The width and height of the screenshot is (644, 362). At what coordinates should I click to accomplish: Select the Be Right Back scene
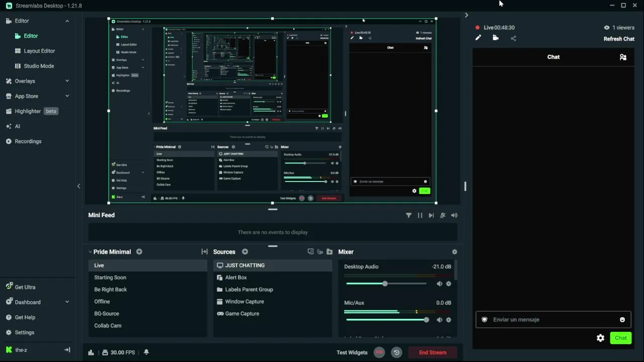[148, 290]
